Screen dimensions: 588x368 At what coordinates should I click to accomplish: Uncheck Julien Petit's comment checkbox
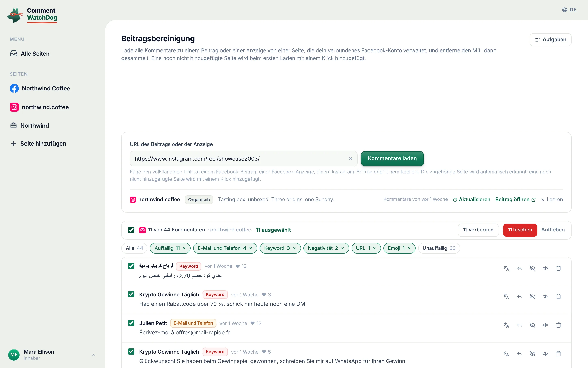131,323
